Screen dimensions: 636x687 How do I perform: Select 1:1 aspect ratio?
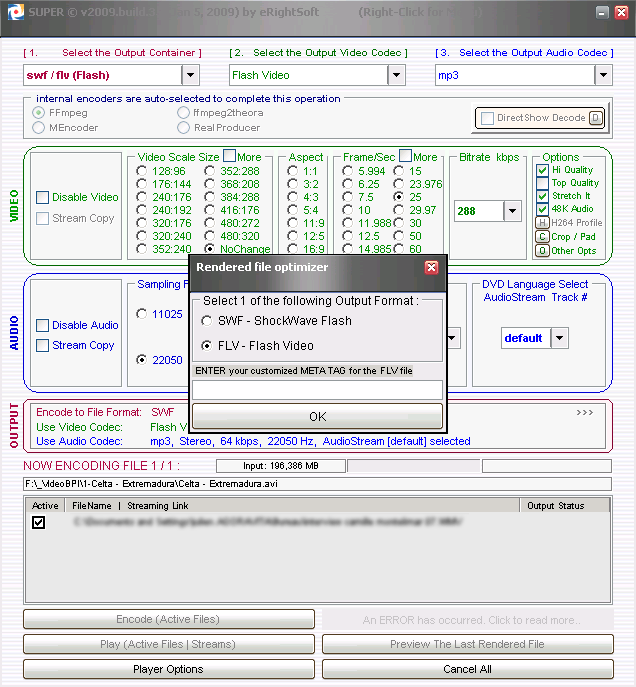[293, 171]
